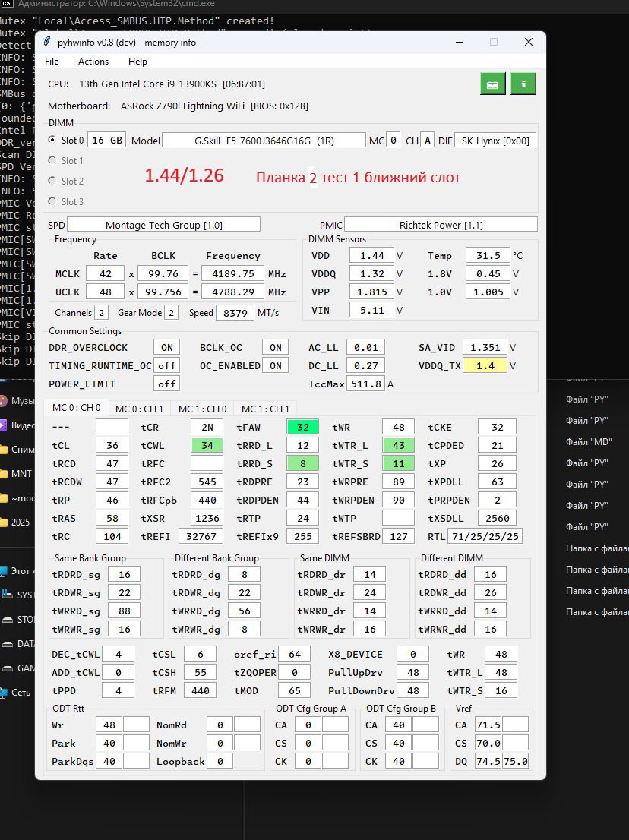Click the green tCWL value 34
Screen dimensions: 629x840
(x=207, y=445)
